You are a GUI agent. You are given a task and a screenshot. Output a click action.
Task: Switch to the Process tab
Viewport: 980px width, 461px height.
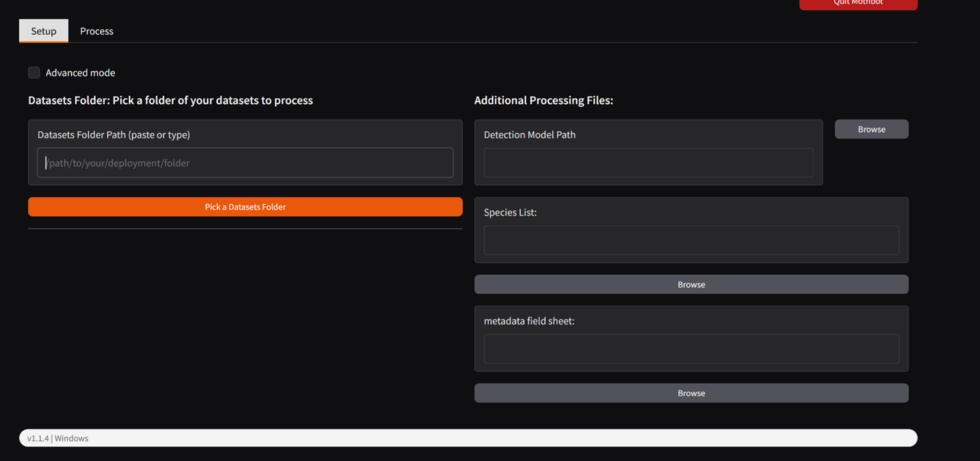97,31
